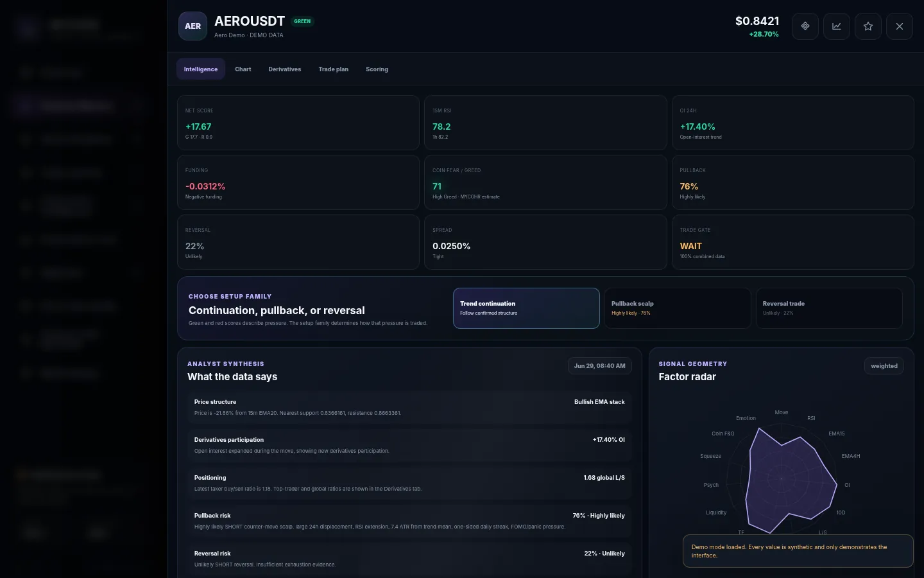Choose the Pullback scalp setup card
The height and width of the screenshot is (578, 924).
[678, 308]
